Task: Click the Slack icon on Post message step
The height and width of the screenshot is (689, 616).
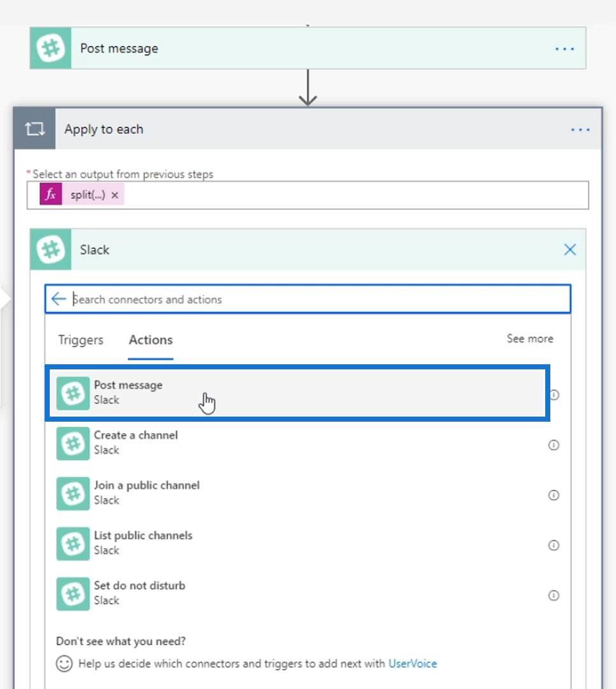Action: click(x=50, y=48)
